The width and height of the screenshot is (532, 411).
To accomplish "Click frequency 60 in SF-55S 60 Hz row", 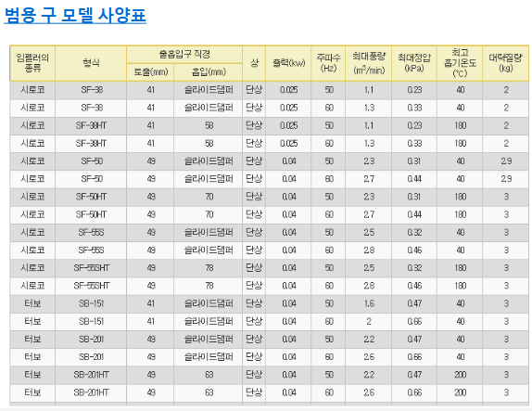I will (x=329, y=250).
